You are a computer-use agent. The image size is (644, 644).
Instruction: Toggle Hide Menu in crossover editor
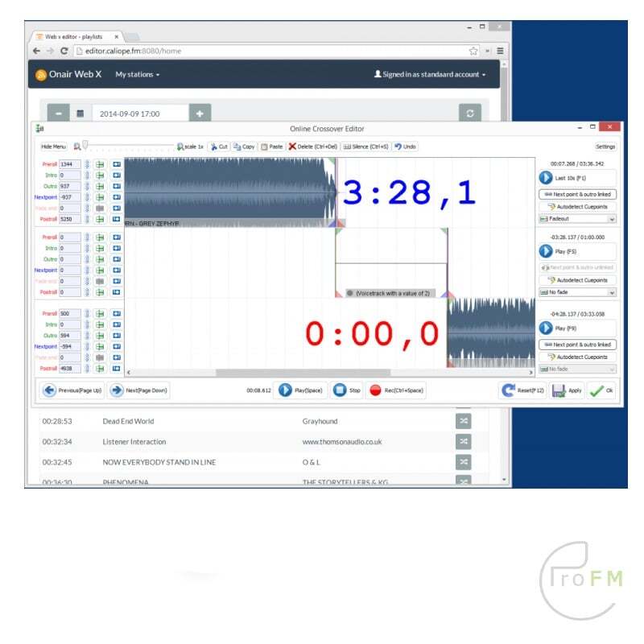pos(54,147)
